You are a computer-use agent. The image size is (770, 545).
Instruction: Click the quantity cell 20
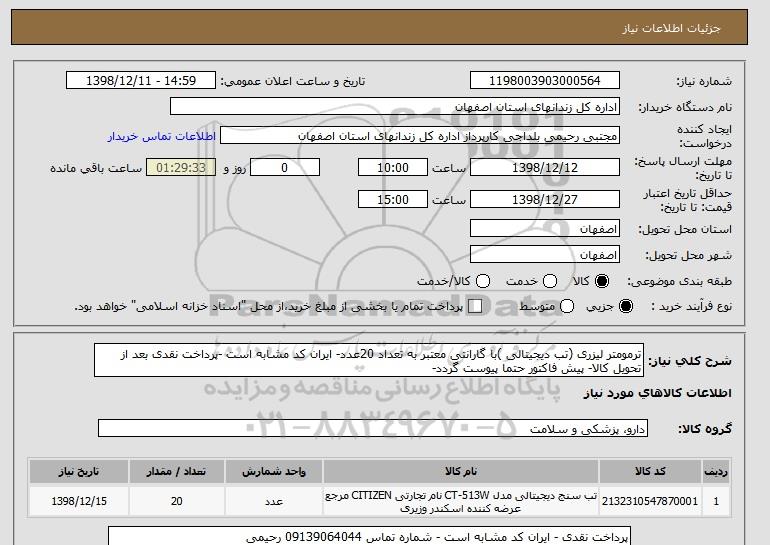[176, 501]
